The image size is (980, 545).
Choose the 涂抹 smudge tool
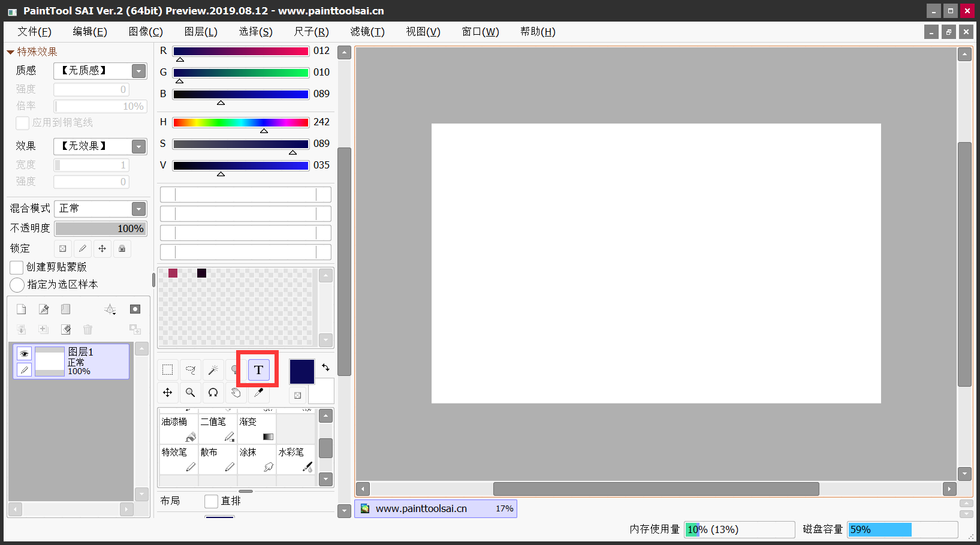(257, 459)
